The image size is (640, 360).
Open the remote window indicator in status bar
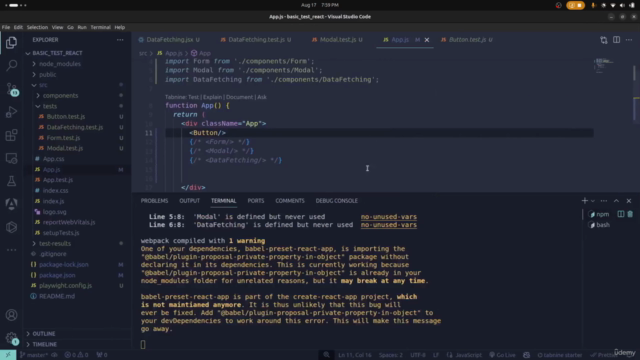point(8,355)
